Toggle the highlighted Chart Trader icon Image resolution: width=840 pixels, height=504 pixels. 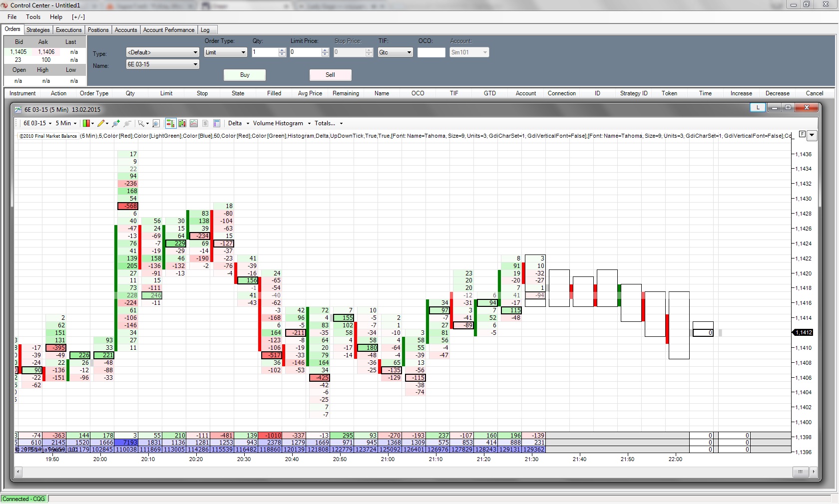(x=170, y=123)
